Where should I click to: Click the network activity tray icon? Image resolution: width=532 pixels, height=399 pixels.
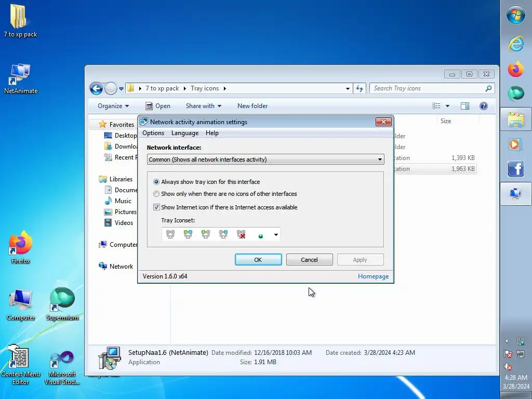point(521,341)
